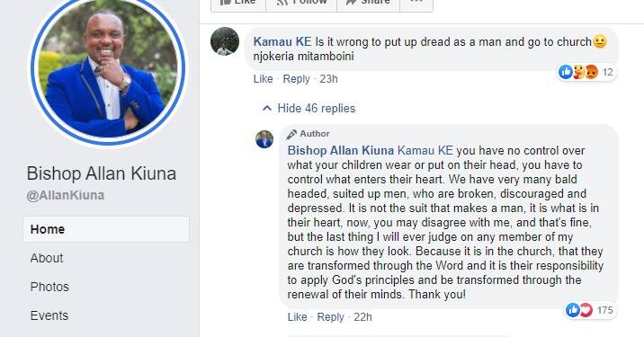Open the About section in sidebar

coord(47,258)
